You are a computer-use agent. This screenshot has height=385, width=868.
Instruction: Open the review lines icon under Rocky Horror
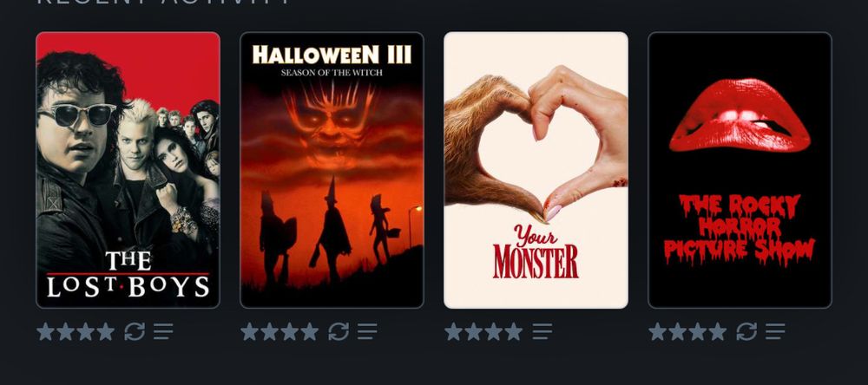click(x=775, y=332)
